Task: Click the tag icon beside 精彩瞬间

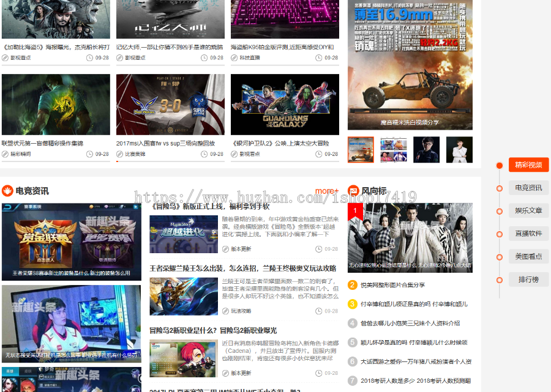Action: pos(5,154)
